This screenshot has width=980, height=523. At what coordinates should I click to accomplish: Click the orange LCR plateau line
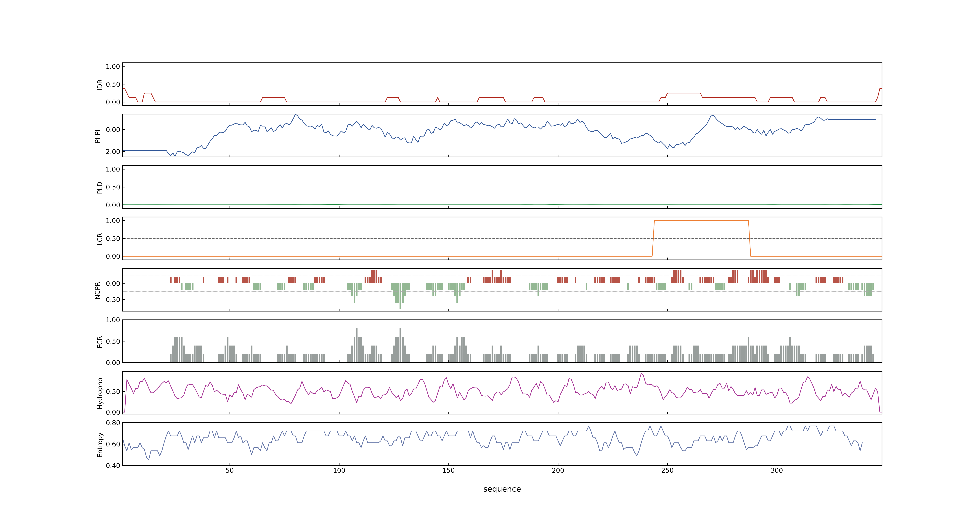click(x=701, y=220)
